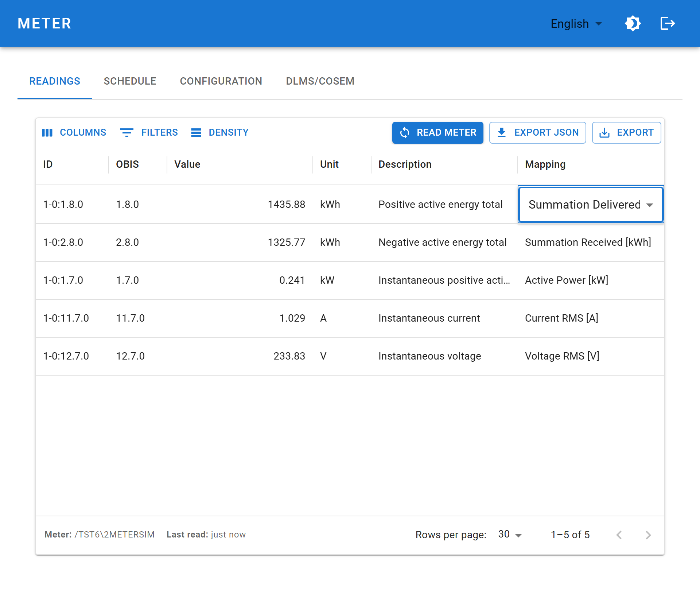Click the Read Meter button
The height and width of the screenshot is (590, 700).
click(x=437, y=132)
